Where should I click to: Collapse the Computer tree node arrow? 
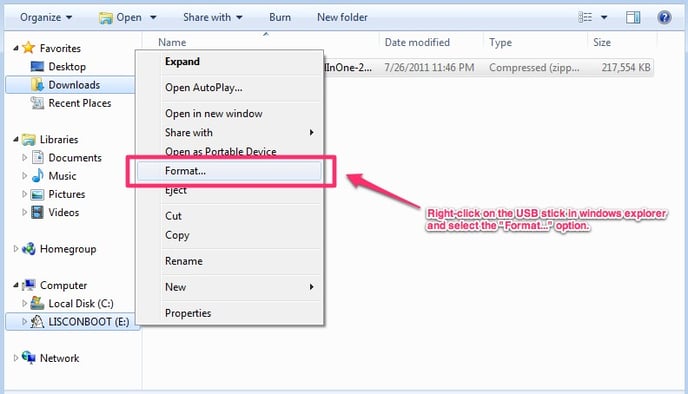click(x=16, y=285)
